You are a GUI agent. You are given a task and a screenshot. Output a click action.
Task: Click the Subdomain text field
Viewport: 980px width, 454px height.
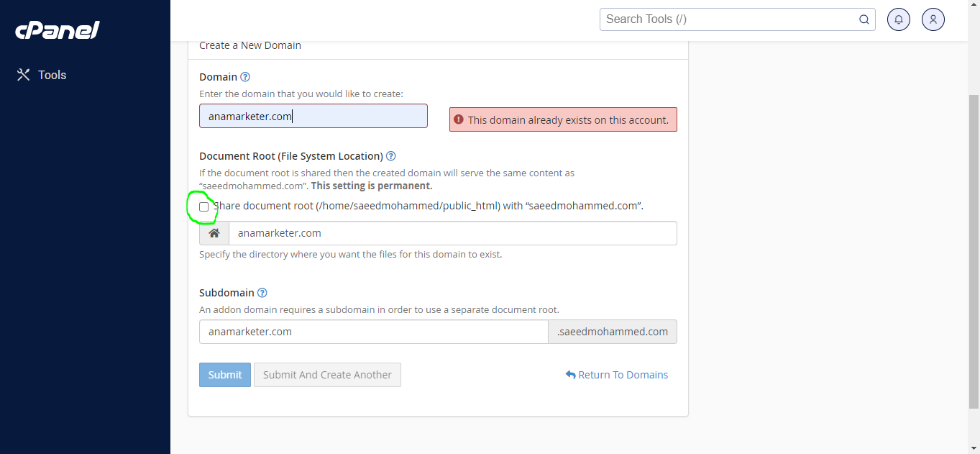coord(373,332)
